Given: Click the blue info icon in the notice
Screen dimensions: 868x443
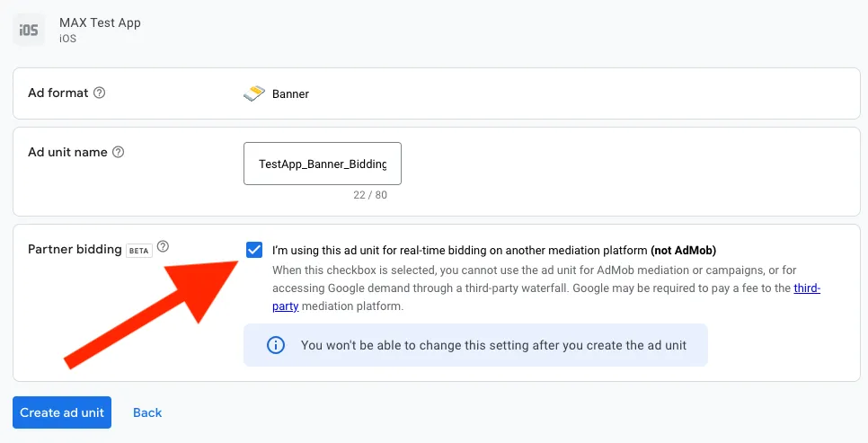Looking at the screenshot, I should click(277, 345).
